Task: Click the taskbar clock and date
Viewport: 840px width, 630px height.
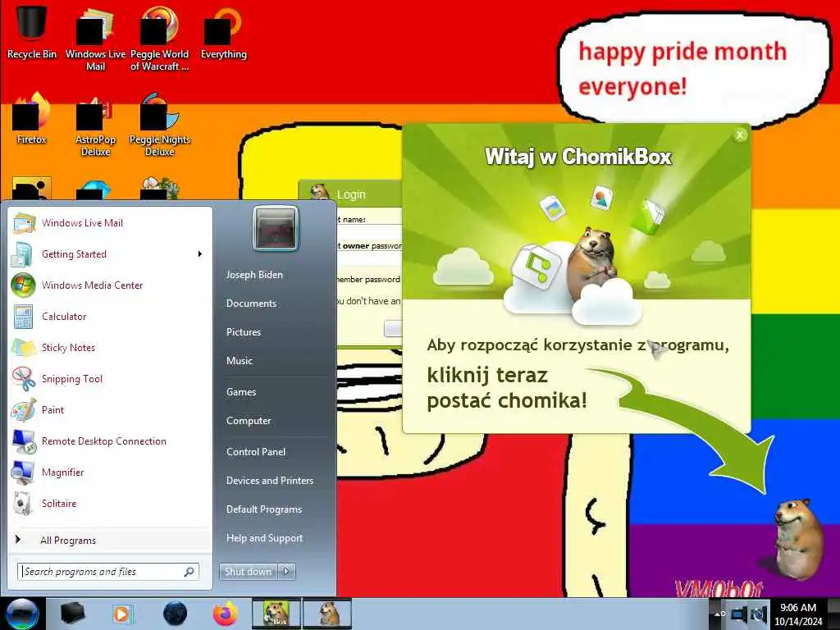Action: [797, 614]
